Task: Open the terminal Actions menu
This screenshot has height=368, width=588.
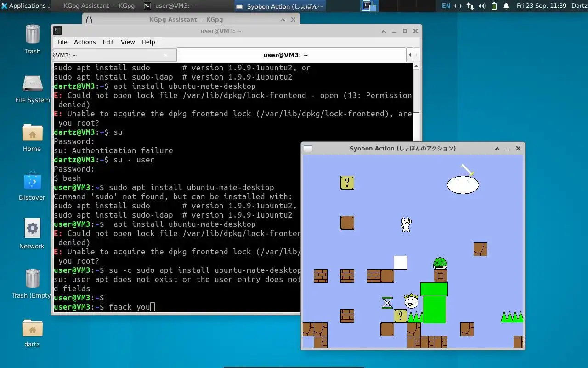Action: pyautogui.click(x=85, y=42)
